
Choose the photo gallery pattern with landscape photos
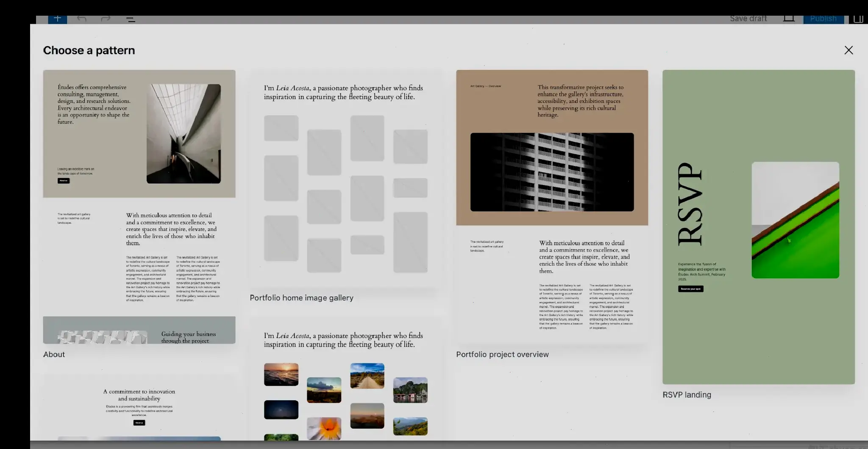click(346, 379)
